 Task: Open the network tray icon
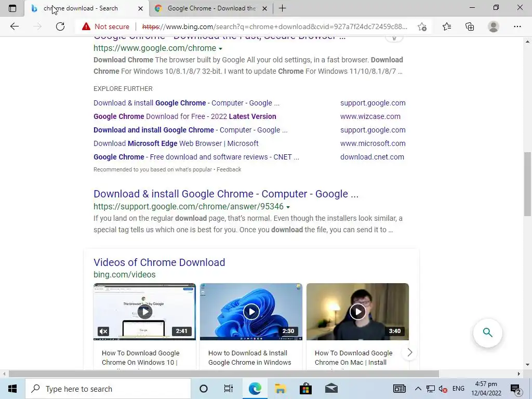click(x=431, y=389)
